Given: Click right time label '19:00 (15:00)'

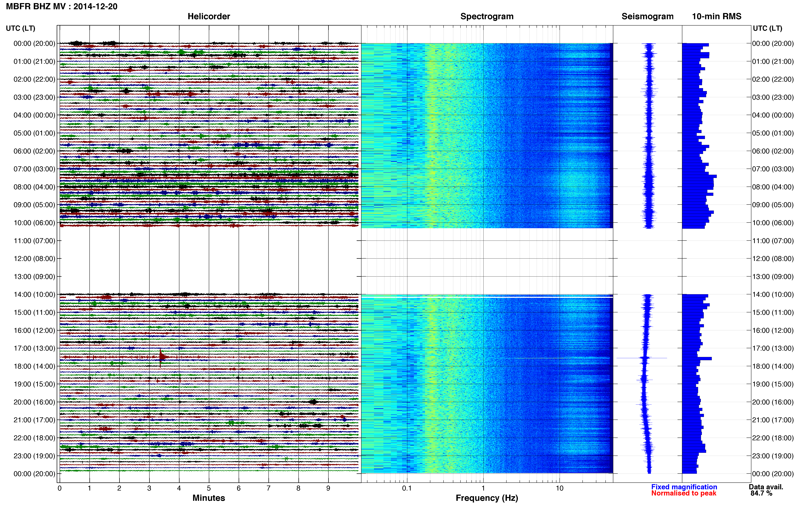Looking at the screenshot, I should pyautogui.click(x=773, y=384).
